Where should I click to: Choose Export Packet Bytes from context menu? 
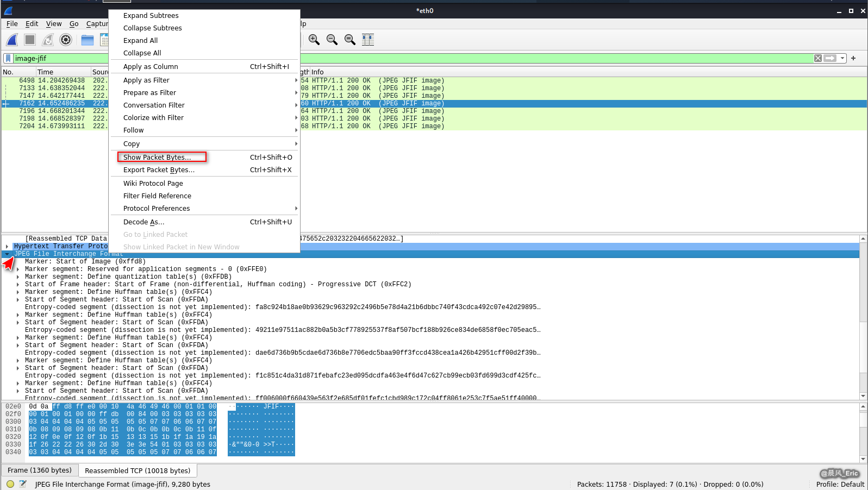point(205,169)
